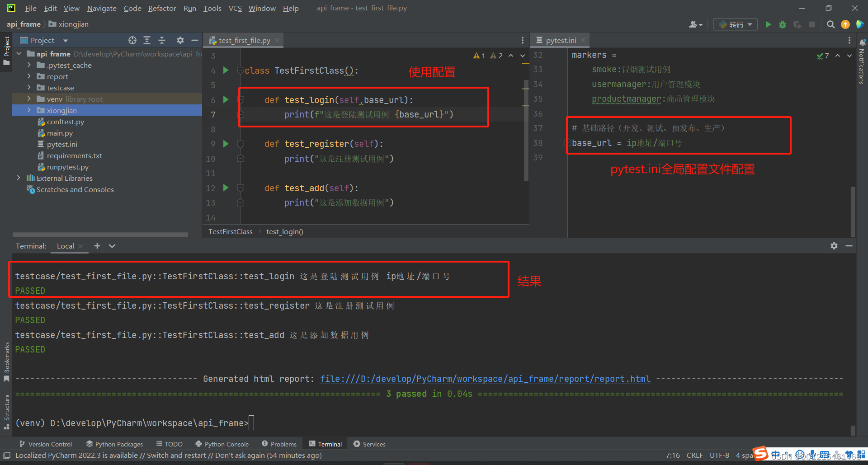Click Collapse All in Project panel
Image resolution: width=868 pixels, height=465 pixels.
point(162,40)
